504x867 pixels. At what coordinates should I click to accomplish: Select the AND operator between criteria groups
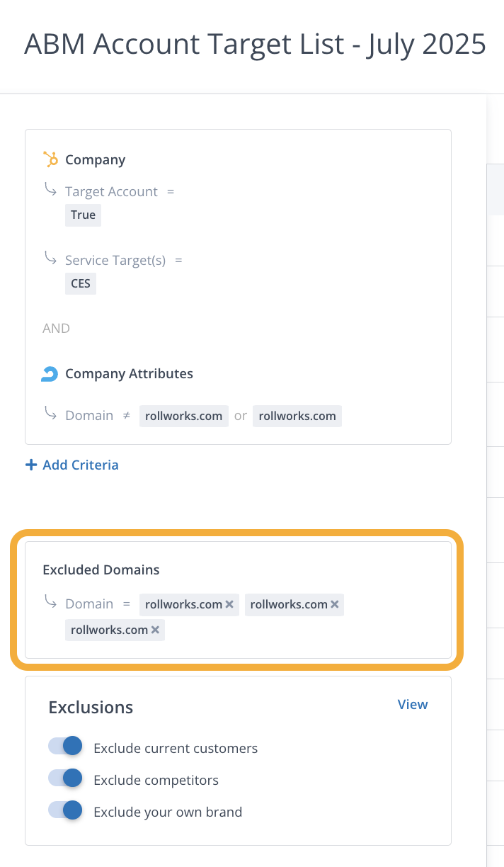tap(56, 329)
